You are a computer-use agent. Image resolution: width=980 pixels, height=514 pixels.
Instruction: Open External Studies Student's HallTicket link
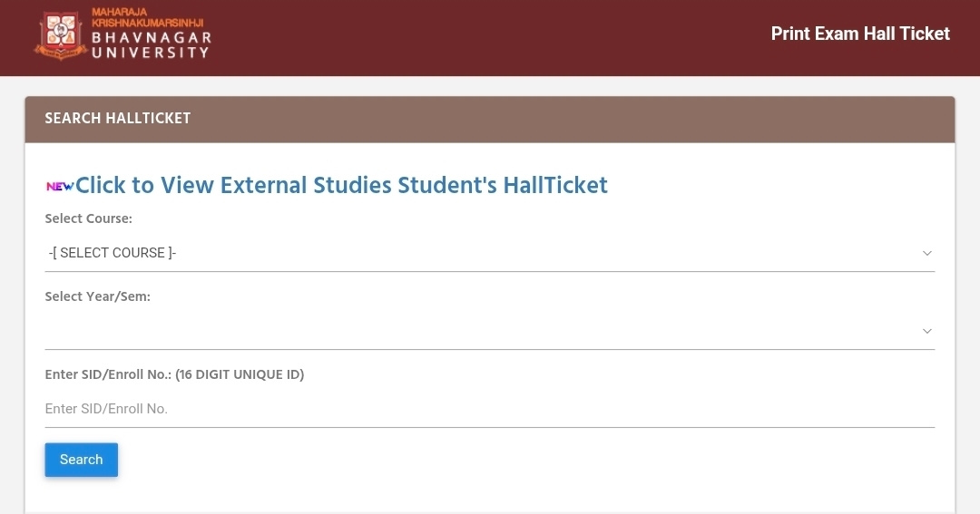point(341,185)
